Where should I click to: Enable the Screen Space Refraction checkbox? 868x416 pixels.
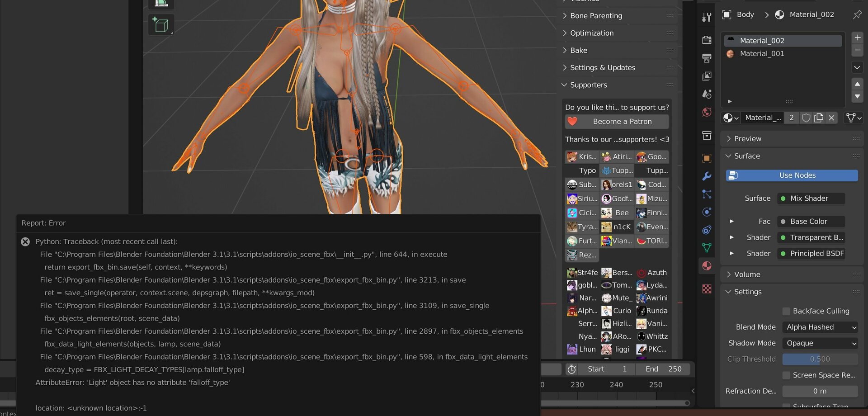coord(786,375)
